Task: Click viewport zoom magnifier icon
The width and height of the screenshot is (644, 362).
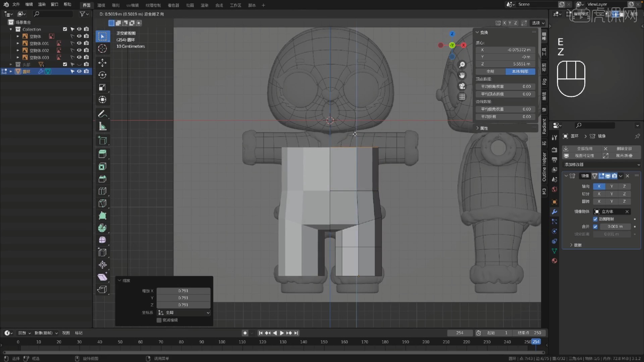Action: 462,65
